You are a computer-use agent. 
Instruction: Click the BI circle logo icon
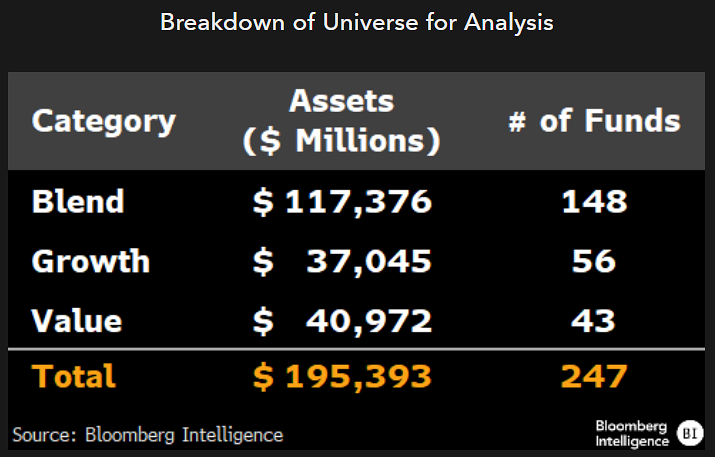coord(689,434)
